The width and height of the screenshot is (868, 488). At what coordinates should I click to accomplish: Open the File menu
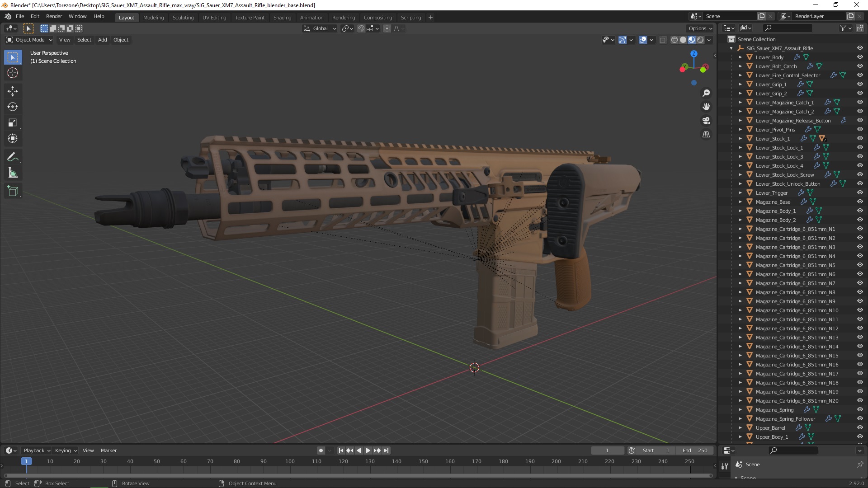click(x=20, y=16)
